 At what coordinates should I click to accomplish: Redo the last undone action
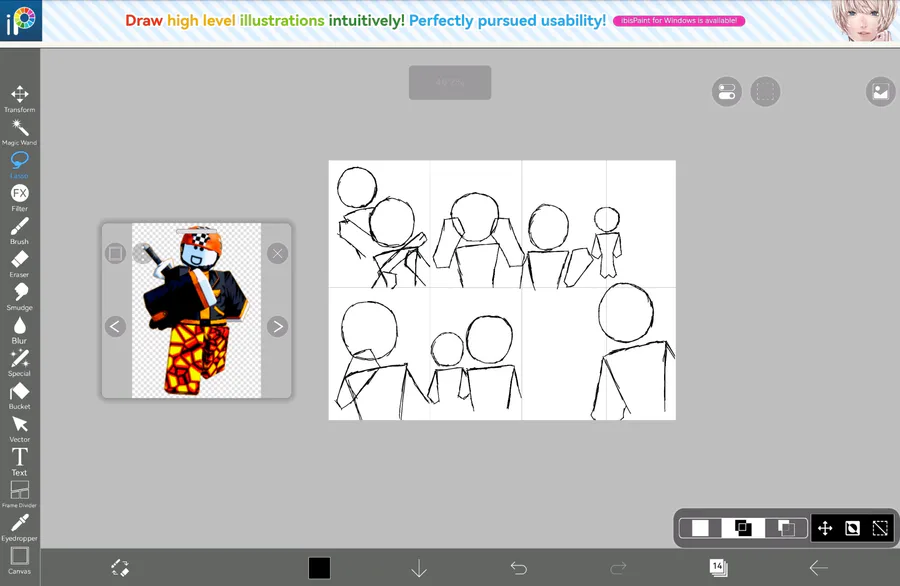(x=618, y=568)
